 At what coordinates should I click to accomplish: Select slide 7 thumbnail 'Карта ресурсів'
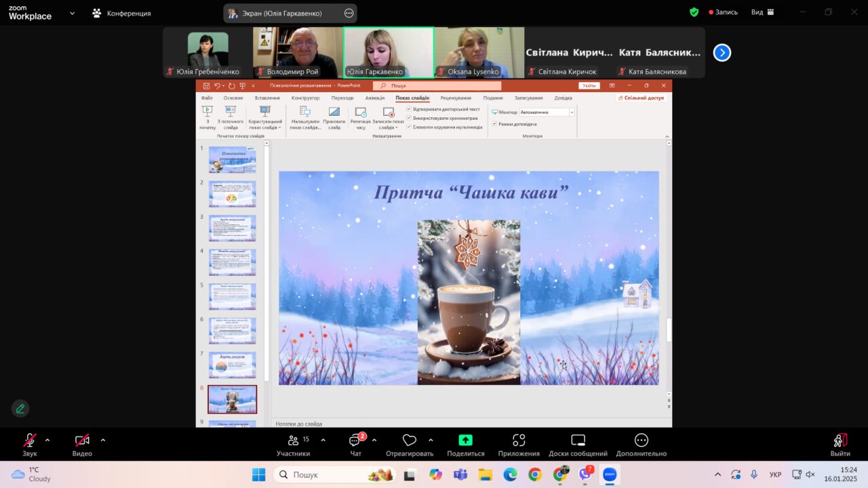point(232,365)
